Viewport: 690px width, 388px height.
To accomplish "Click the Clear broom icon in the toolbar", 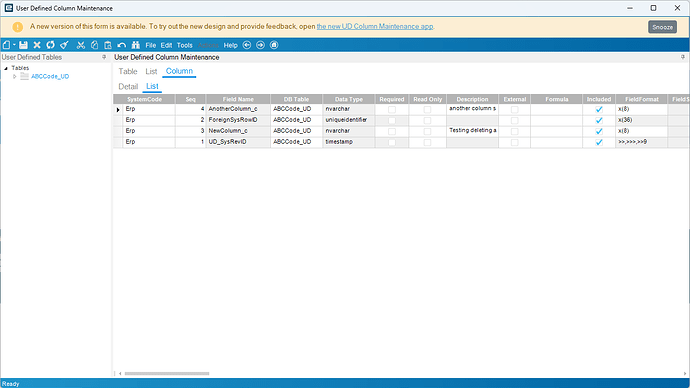I will coord(65,45).
